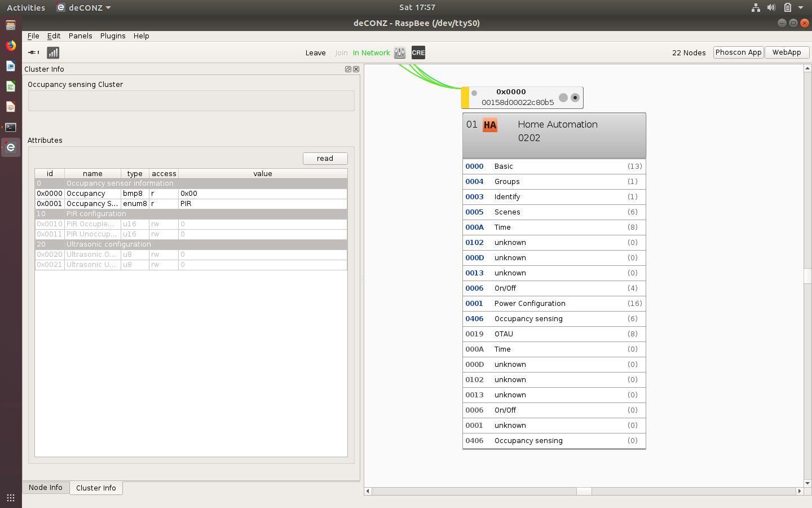Click the vertical scrollbar down arrow

tap(807, 483)
